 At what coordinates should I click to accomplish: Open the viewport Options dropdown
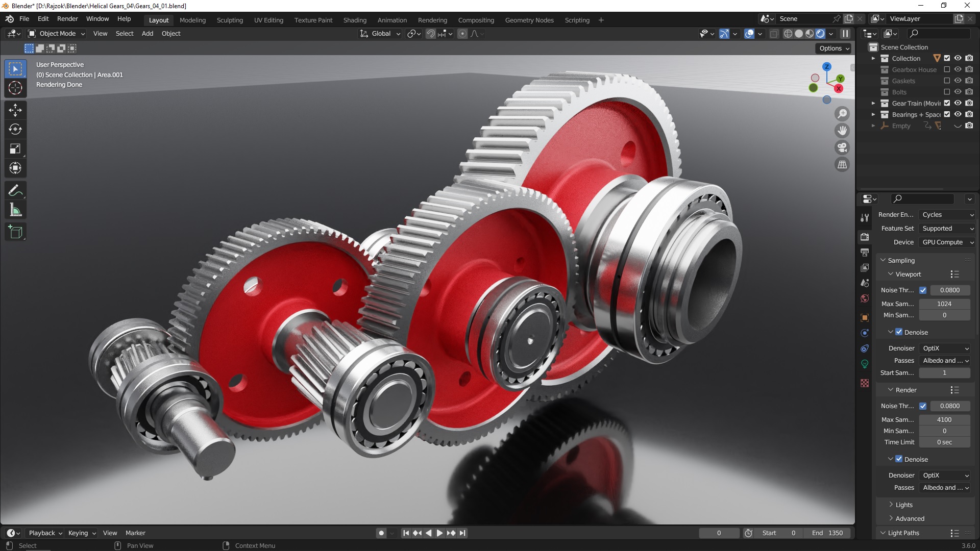[835, 48]
